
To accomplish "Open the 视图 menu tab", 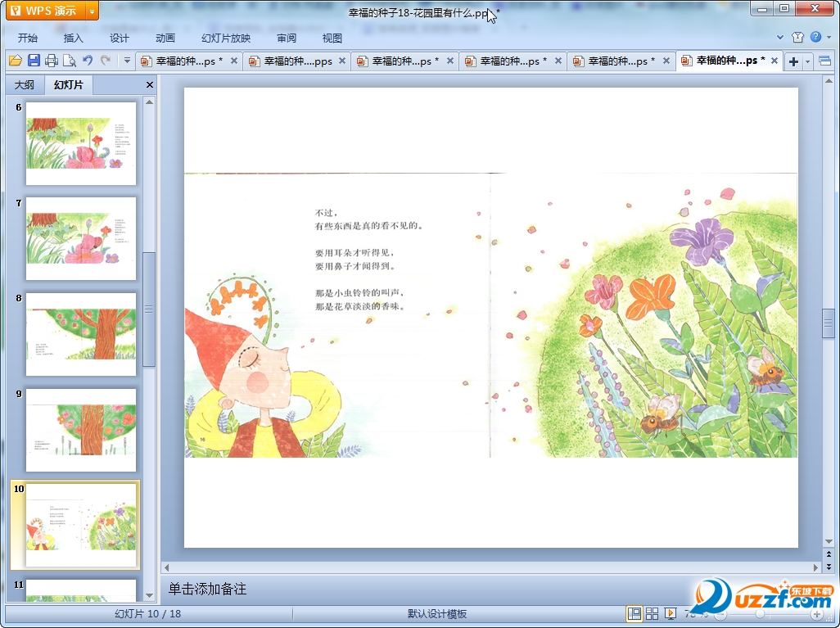I will pos(332,38).
